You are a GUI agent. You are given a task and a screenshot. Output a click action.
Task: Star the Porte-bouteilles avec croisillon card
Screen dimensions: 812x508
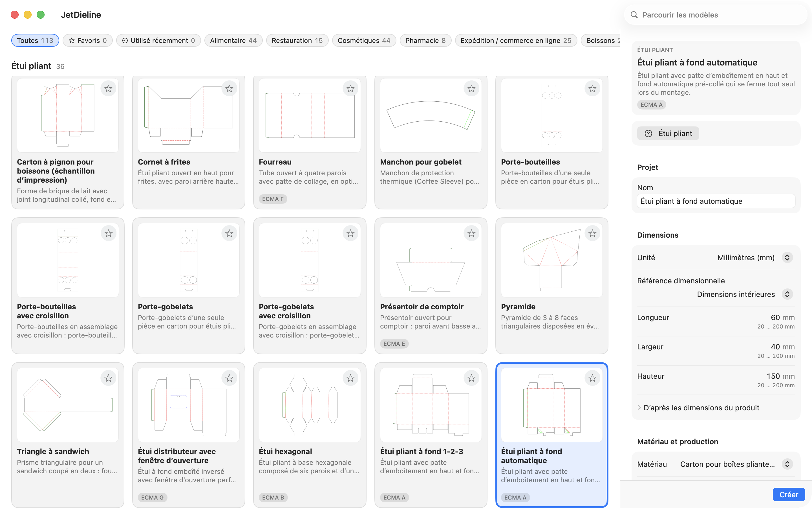[x=108, y=233]
